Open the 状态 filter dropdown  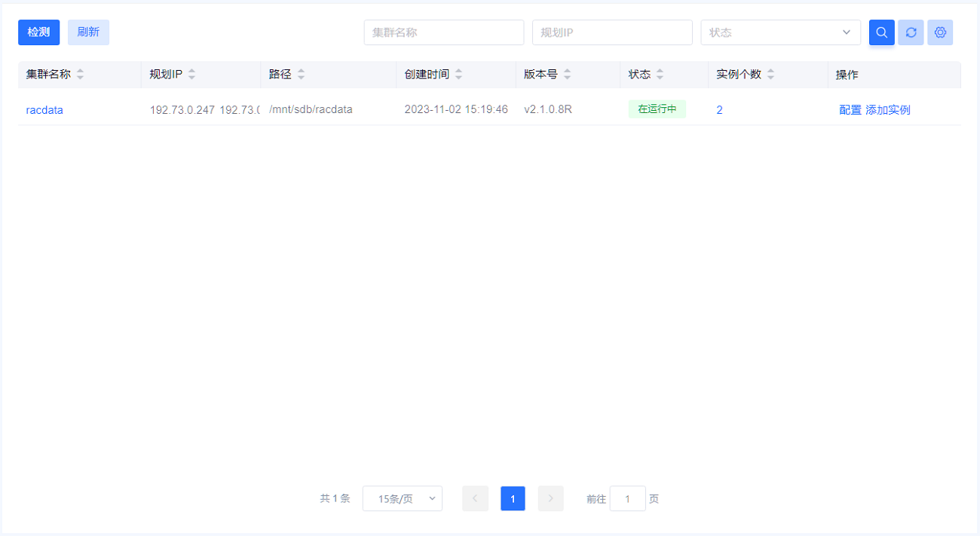click(780, 32)
